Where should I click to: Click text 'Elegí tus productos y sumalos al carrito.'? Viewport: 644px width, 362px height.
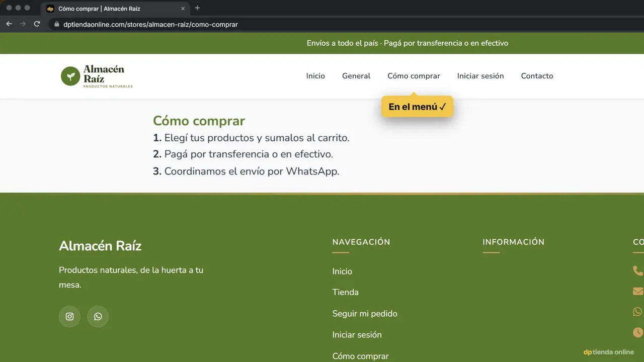(257, 138)
